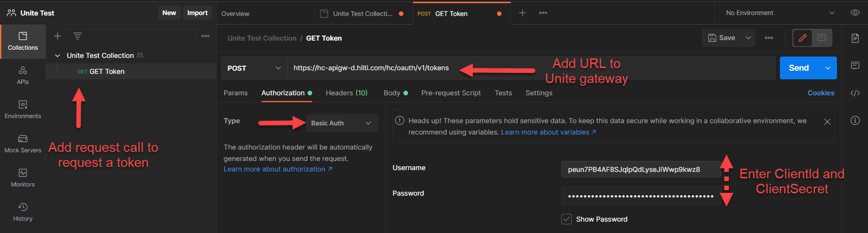Click the request URL input field

click(531, 68)
